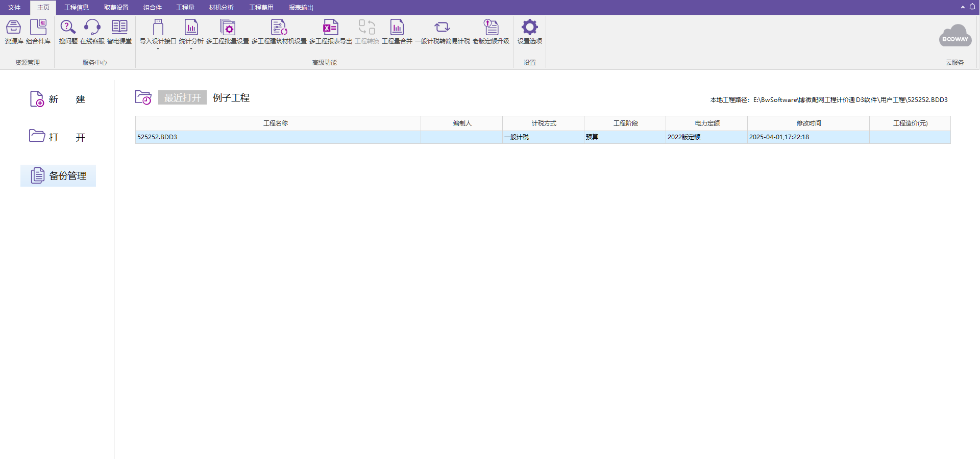This screenshot has height=459, width=980.
Task: Open 多工程批量设置 batch settings
Action: pyautogui.click(x=228, y=32)
